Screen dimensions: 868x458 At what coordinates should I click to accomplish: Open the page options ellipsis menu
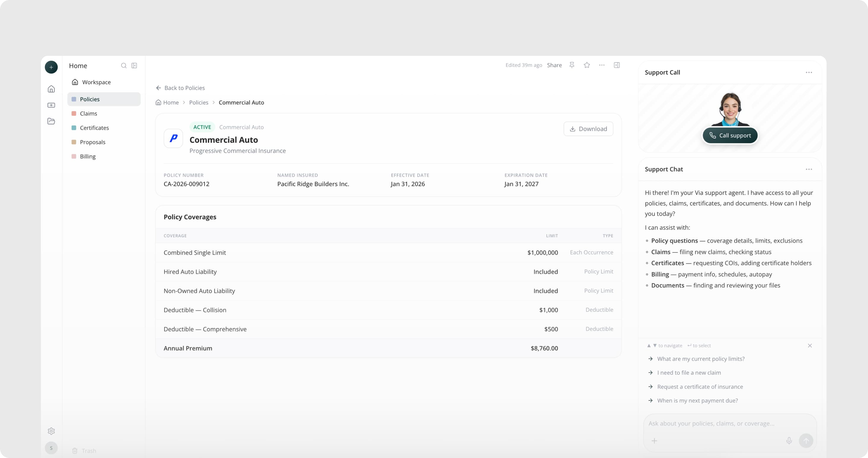(x=602, y=65)
